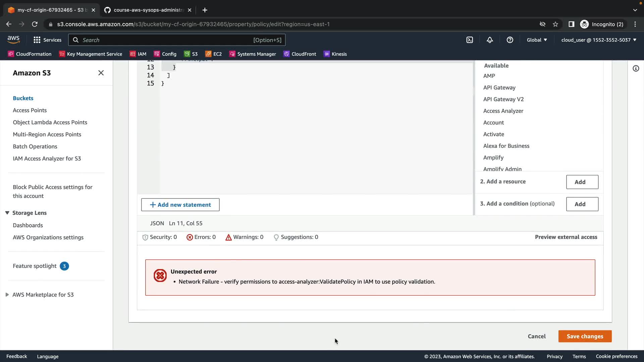Click the notifications bell icon
Image resolution: width=644 pixels, height=362 pixels.
[490, 40]
